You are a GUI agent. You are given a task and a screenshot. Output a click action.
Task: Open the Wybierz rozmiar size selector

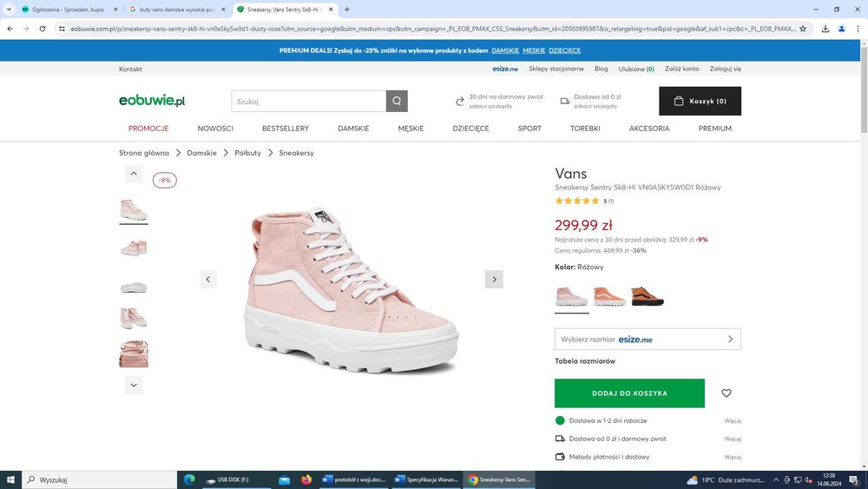point(648,339)
